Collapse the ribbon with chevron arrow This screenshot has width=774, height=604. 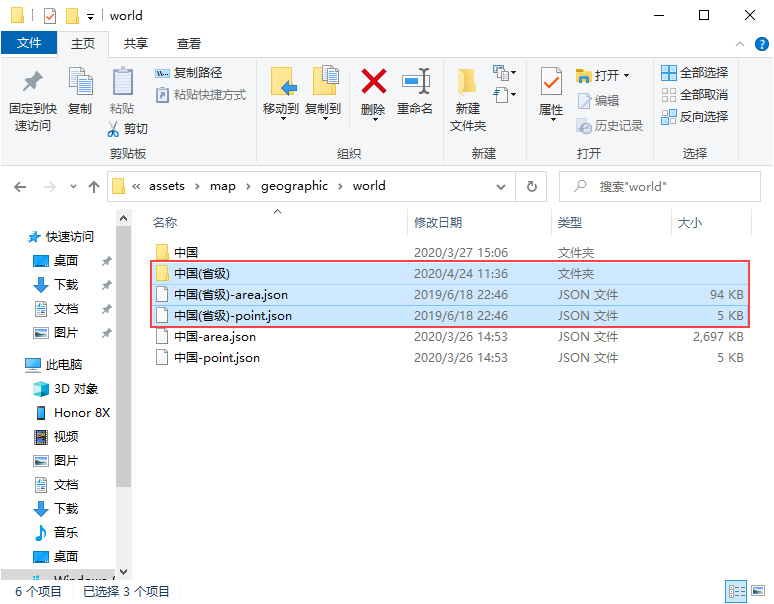tap(740, 44)
